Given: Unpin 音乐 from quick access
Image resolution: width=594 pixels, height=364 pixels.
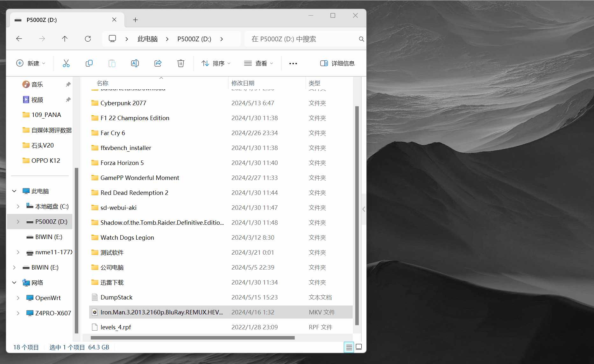Looking at the screenshot, I should coord(68,84).
